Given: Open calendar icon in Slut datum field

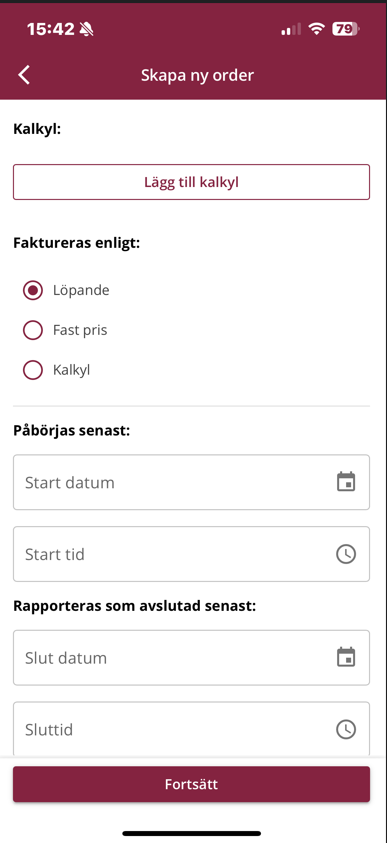Looking at the screenshot, I should (x=346, y=657).
